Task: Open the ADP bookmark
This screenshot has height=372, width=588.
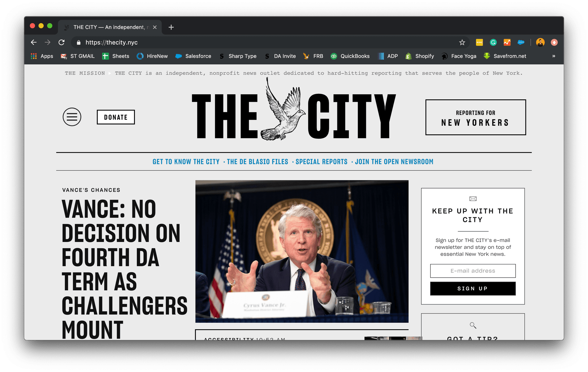Action: tap(388, 56)
